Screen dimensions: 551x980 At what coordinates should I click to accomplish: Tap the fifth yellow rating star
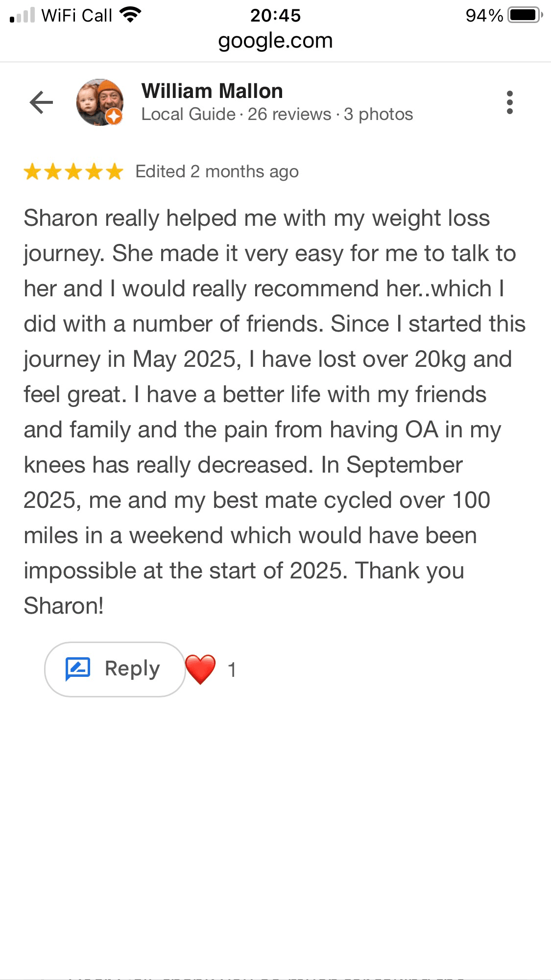pyautogui.click(x=115, y=172)
